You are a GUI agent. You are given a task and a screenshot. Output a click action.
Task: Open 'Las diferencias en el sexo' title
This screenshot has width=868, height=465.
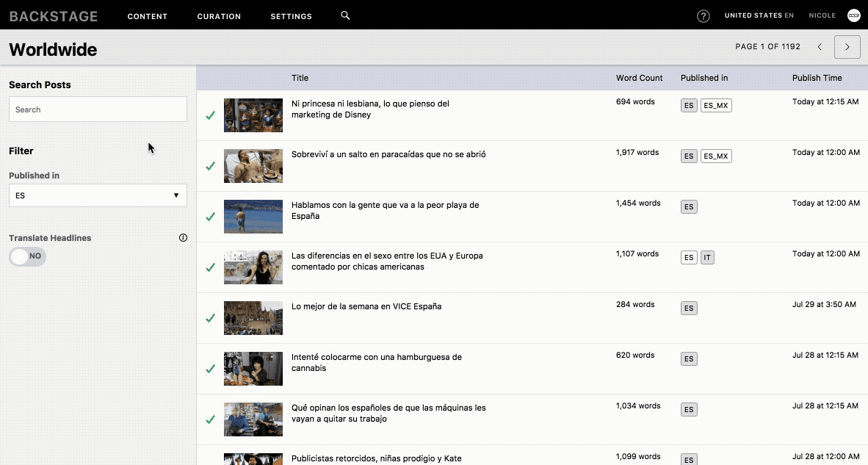coord(387,262)
